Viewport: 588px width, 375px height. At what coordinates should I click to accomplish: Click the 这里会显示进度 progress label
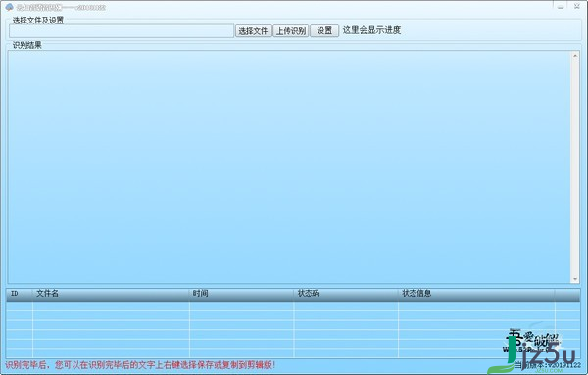[371, 30]
